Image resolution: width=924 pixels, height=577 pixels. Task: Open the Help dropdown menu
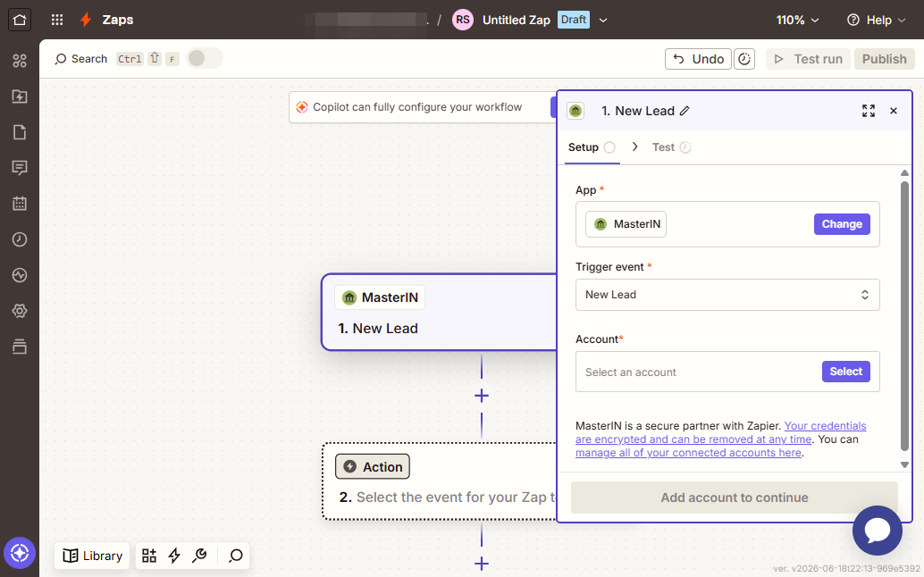pyautogui.click(x=877, y=20)
